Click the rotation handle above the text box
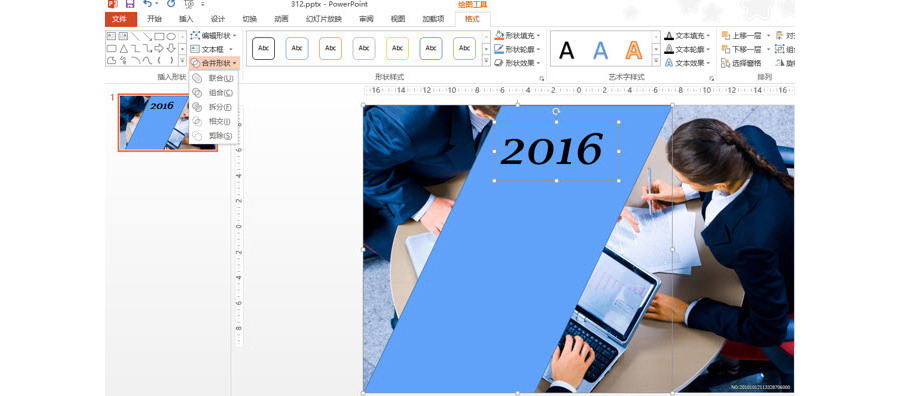 coord(556,111)
